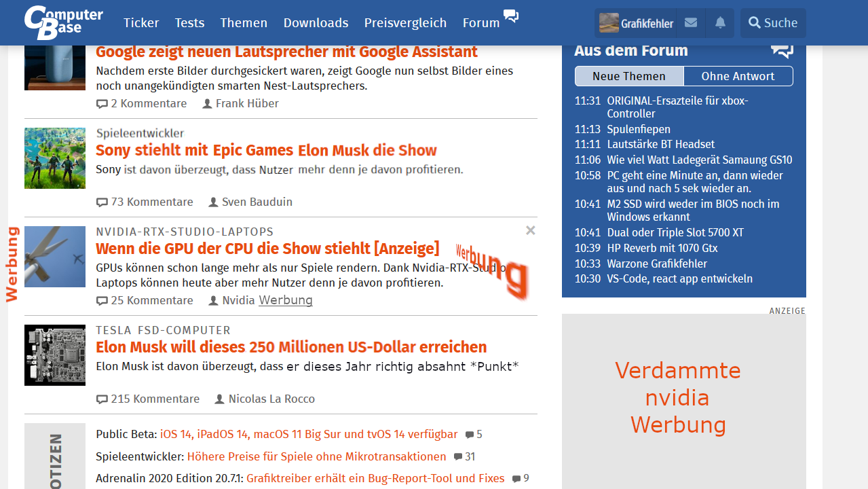The image size is (868, 489).
Task: Open 73 Kommentare on Sony article
Action: (145, 202)
